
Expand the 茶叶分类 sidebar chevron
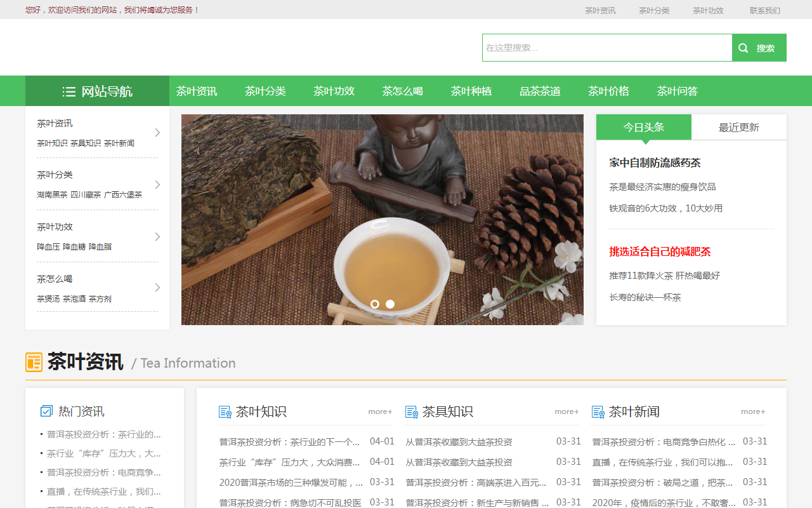point(157,184)
